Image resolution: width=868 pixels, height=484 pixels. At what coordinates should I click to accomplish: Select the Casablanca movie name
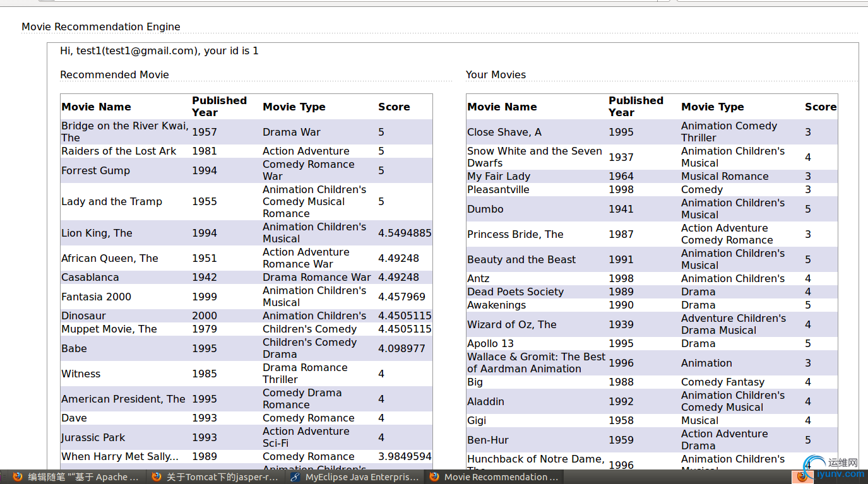(x=90, y=277)
